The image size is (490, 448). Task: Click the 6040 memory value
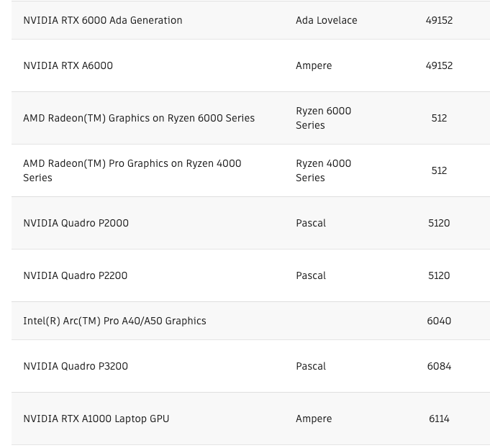click(x=439, y=321)
